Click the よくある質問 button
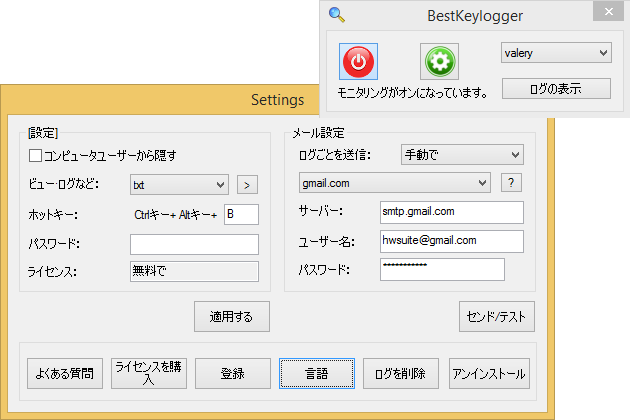The image size is (630, 420). tap(65, 374)
